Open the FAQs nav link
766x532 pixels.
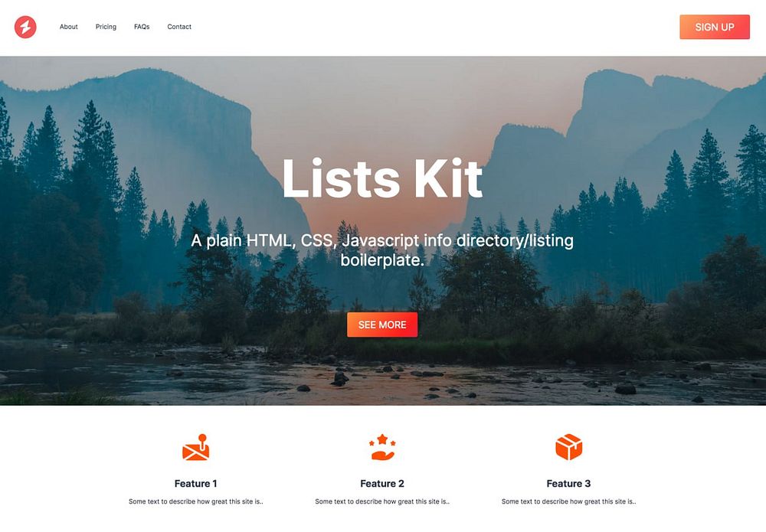click(142, 27)
